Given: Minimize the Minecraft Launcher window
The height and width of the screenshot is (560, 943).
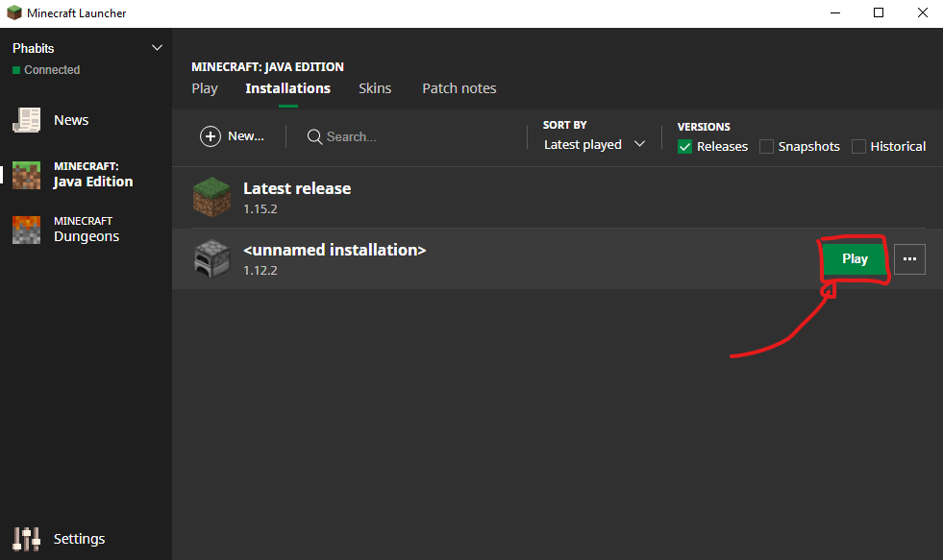Looking at the screenshot, I should [x=834, y=12].
